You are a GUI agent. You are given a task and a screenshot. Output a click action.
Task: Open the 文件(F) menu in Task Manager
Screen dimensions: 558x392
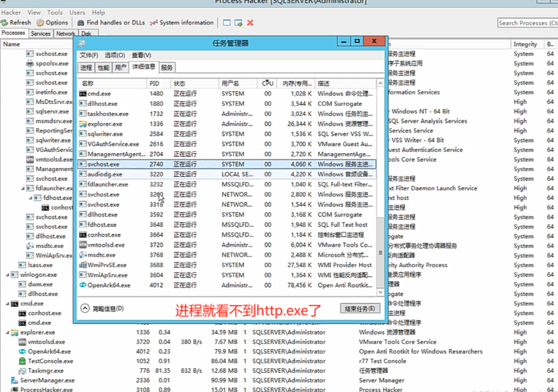tap(89, 56)
